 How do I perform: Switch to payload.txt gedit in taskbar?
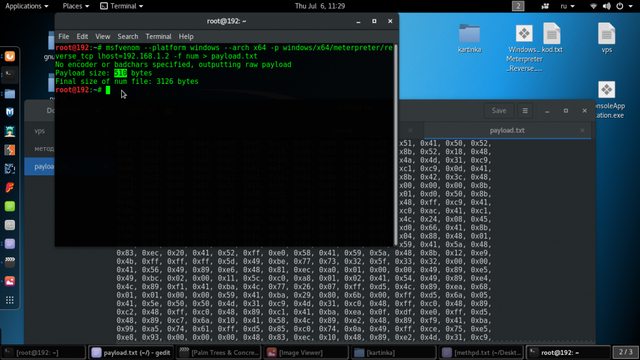(131, 352)
